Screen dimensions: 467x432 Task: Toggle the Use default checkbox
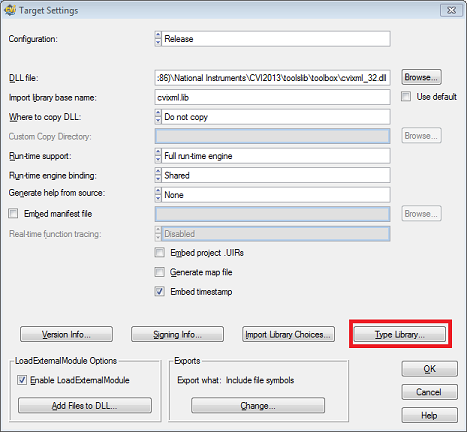coord(406,97)
